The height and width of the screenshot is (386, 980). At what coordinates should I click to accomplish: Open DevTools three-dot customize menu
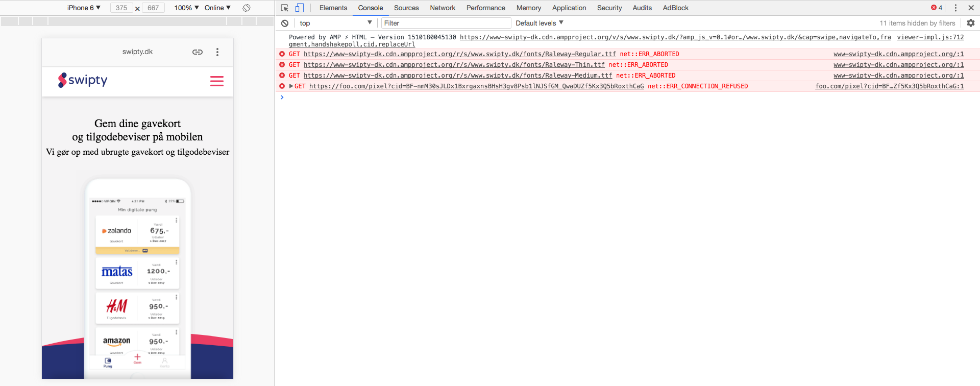coord(955,8)
